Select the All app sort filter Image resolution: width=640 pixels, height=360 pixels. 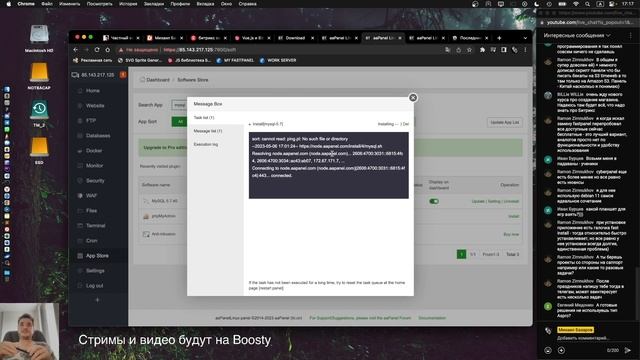click(x=180, y=122)
